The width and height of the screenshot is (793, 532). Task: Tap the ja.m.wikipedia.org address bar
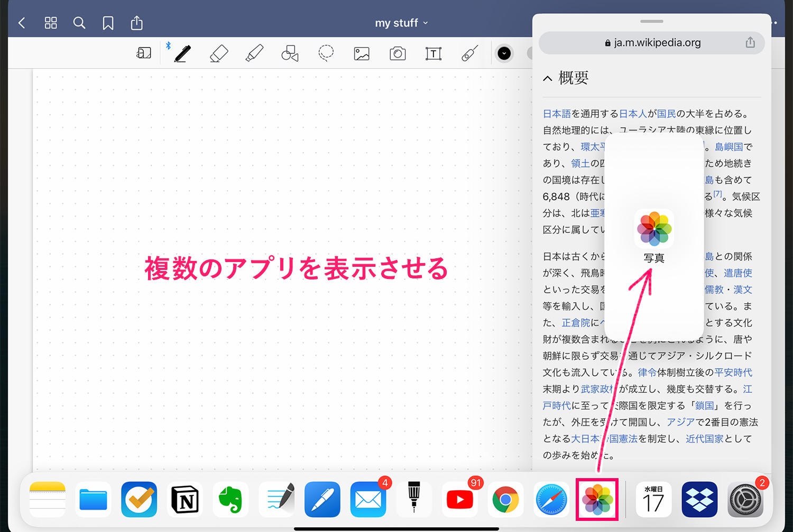(x=652, y=43)
